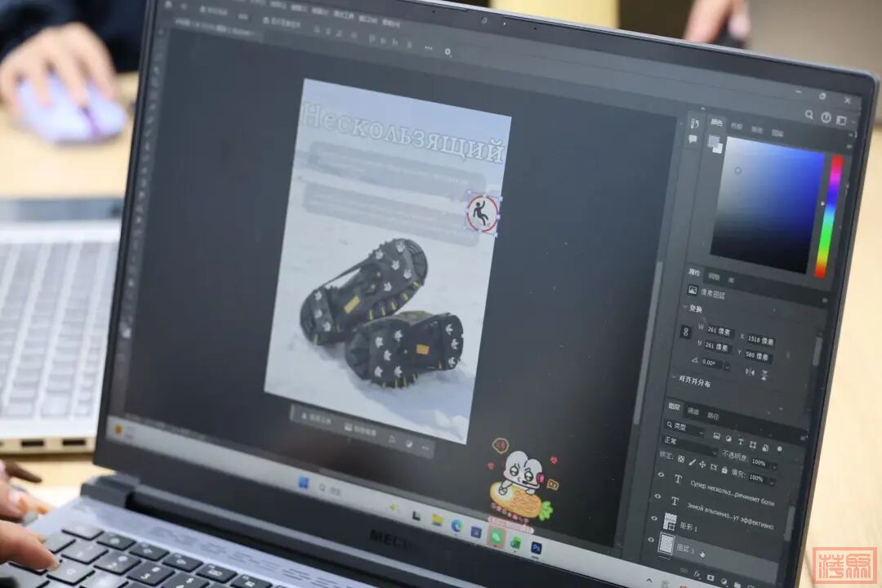Click the X position field showing 1518
Viewport: 882px width, 588px height.
click(x=759, y=341)
